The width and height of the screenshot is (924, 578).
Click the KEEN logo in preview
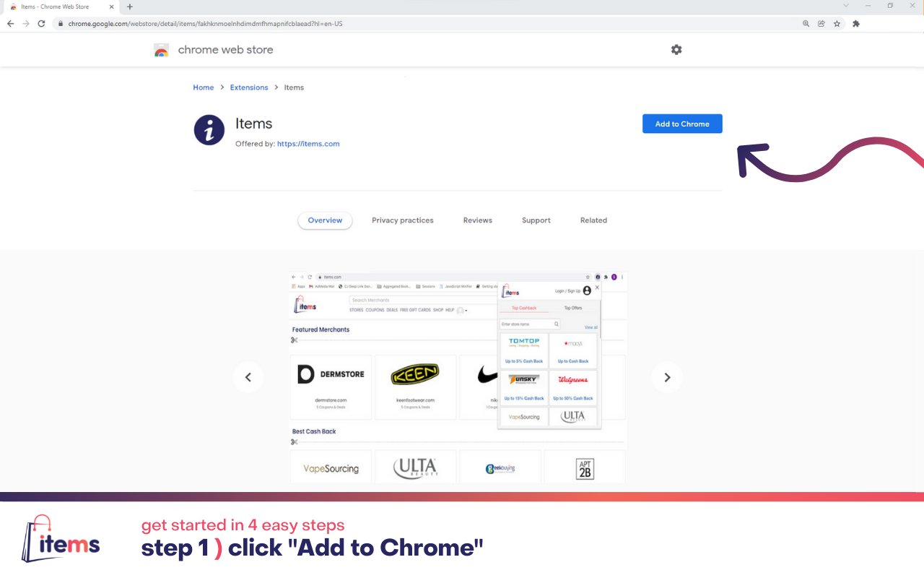pyautogui.click(x=415, y=374)
